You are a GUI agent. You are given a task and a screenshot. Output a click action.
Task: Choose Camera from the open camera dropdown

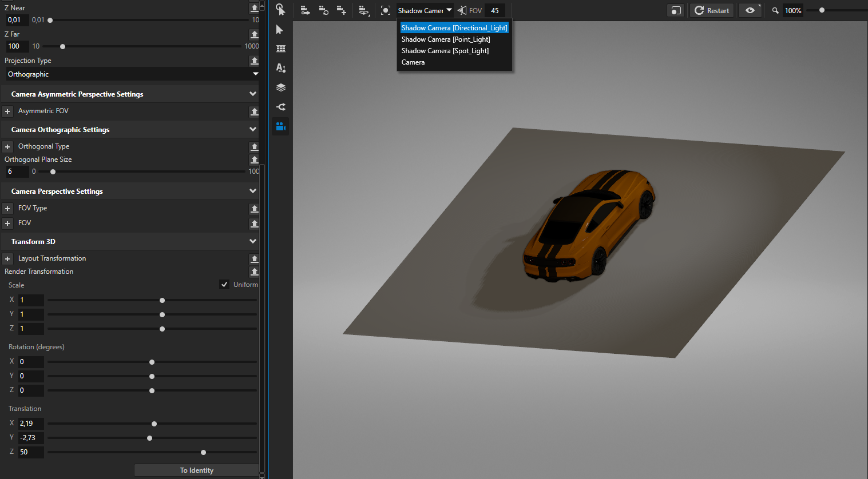(413, 62)
